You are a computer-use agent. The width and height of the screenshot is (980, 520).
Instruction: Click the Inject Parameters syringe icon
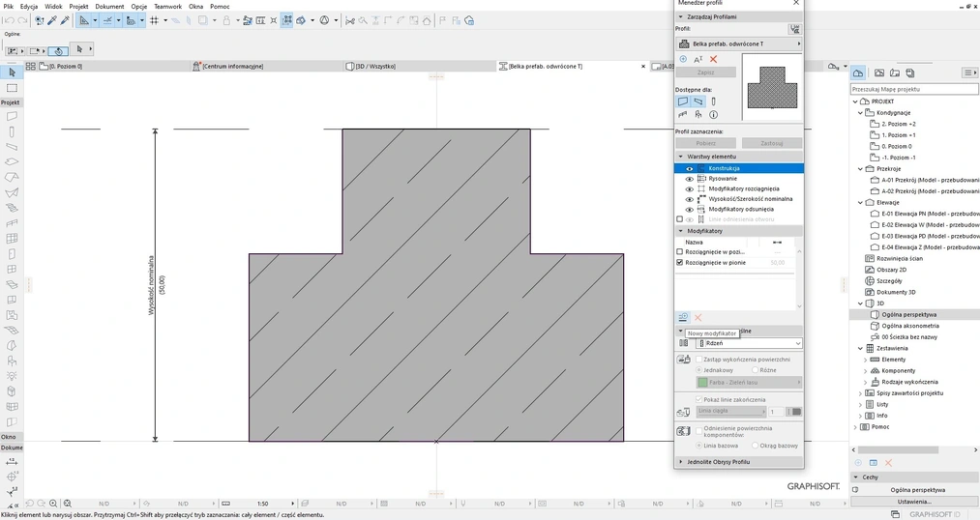click(x=65, y=20)
